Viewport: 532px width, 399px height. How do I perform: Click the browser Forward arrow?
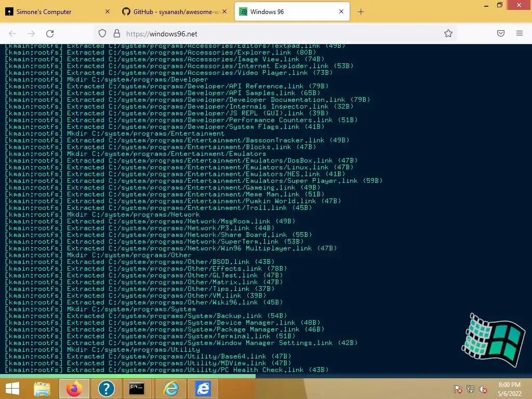[31, 34]
